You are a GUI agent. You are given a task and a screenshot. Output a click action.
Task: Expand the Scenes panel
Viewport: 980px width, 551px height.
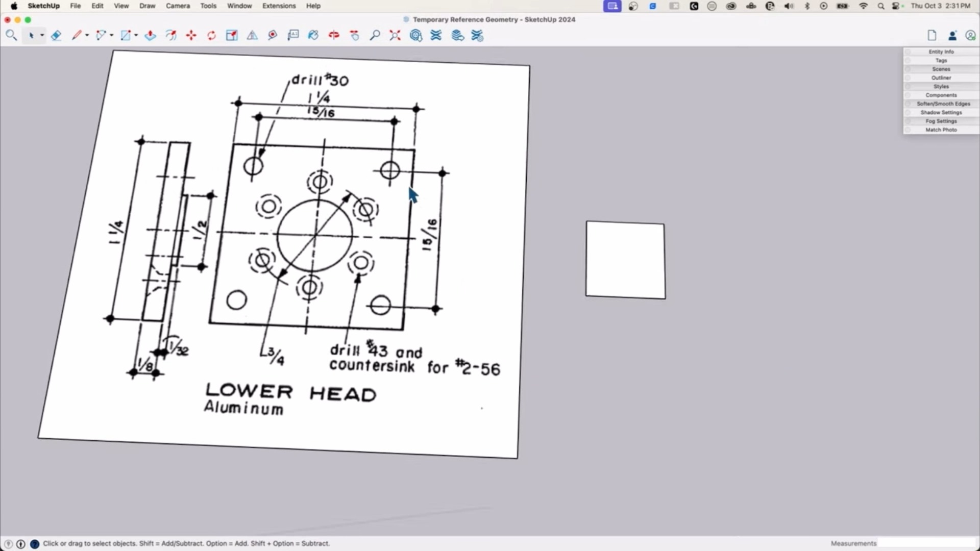(941, 69)
